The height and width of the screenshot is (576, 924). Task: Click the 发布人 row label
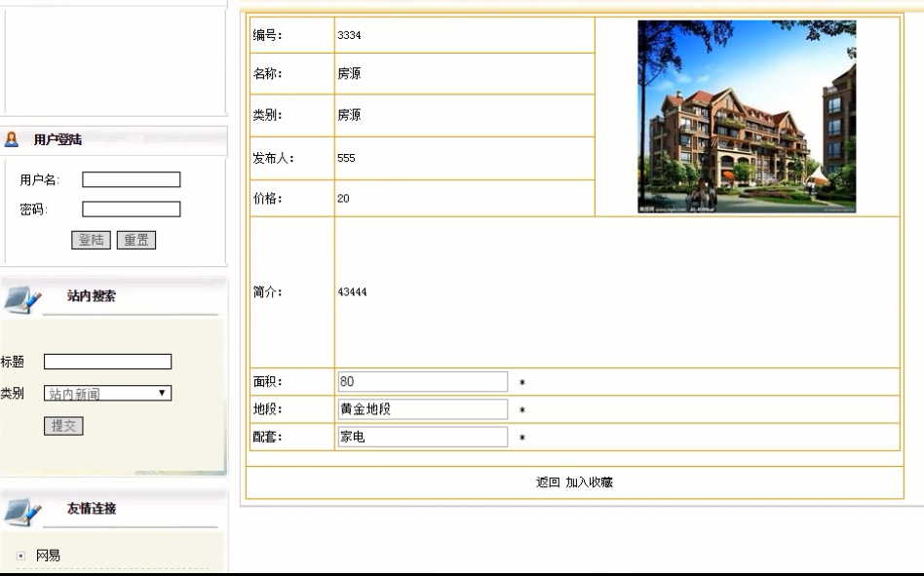(x=274, y=158)
